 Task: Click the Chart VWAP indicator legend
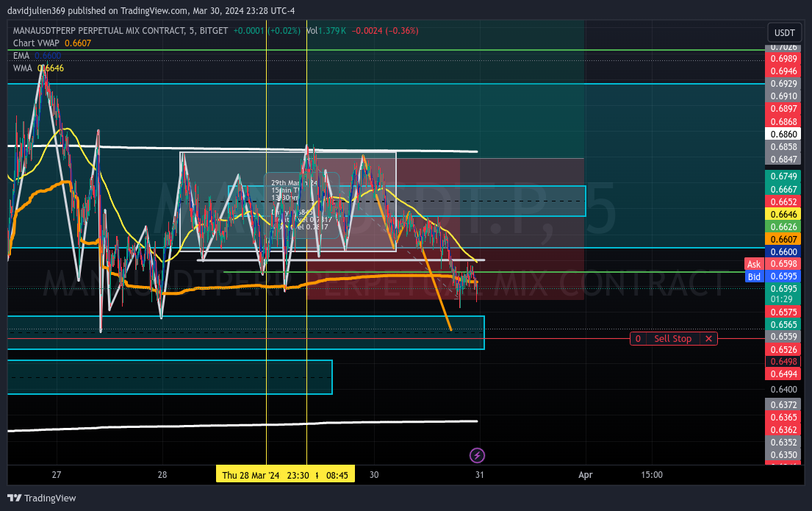[51, 43]
